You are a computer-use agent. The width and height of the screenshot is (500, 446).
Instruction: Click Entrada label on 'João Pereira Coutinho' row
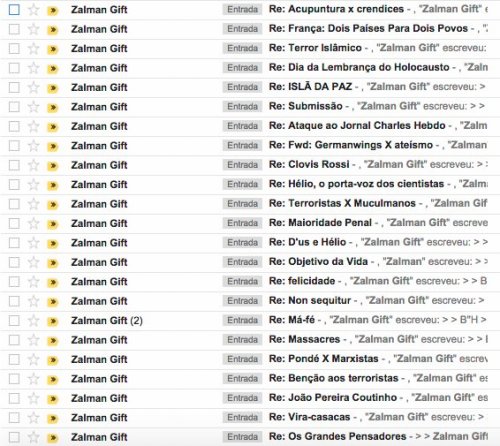click(x=242, y=398)
